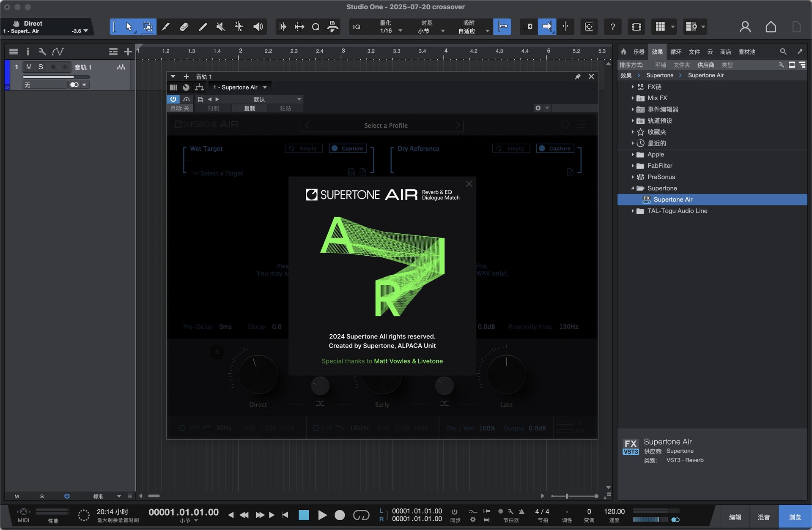
Task: Open timebase 小节 dropdown
Action: tap(431, 30)
